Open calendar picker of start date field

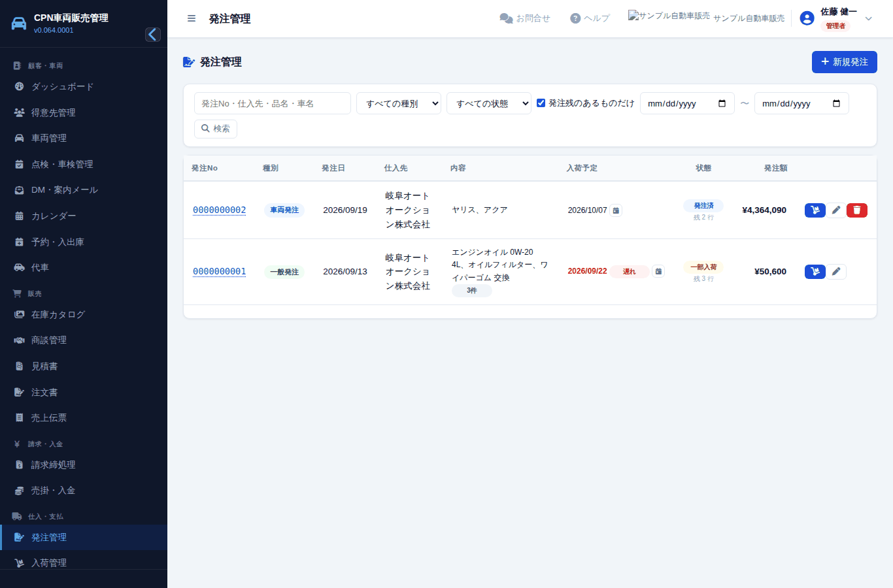click(722, 103)
